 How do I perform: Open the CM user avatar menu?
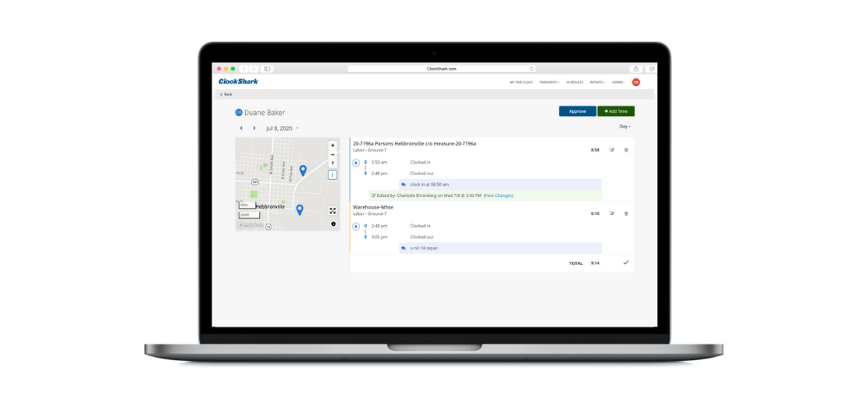[636, 82]
